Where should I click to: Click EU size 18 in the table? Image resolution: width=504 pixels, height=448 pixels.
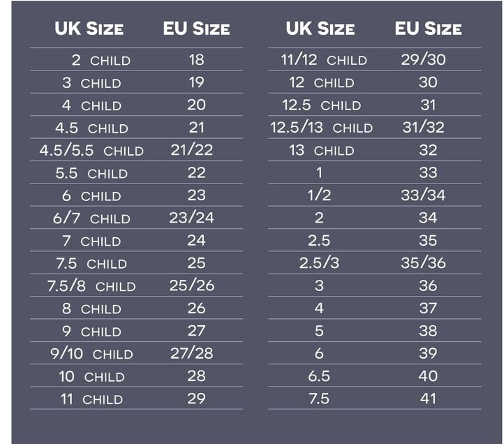point(196,60)
